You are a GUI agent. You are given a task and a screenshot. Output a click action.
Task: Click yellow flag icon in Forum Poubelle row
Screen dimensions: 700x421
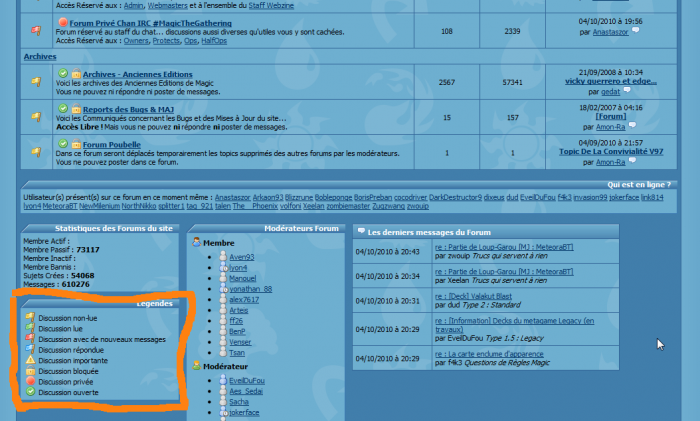tap(36, 152)
